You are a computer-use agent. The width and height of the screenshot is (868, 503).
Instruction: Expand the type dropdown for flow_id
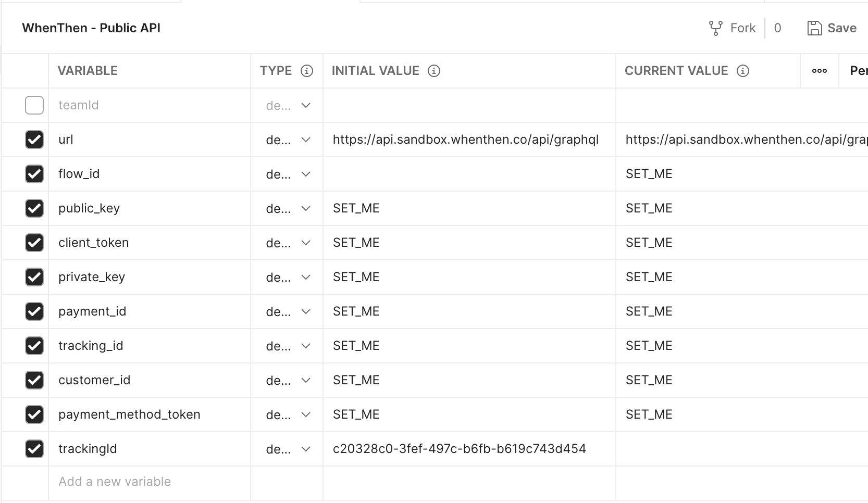click(x=306, y=174)
